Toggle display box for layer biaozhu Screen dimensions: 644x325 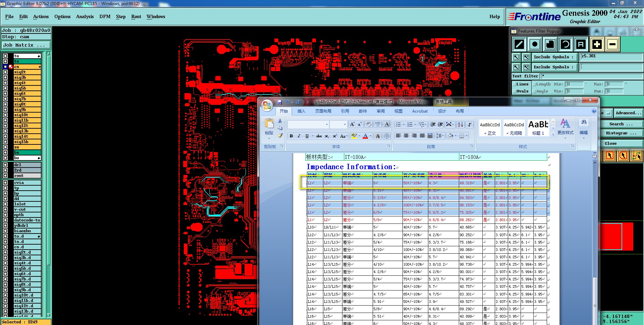pos(5,231)
